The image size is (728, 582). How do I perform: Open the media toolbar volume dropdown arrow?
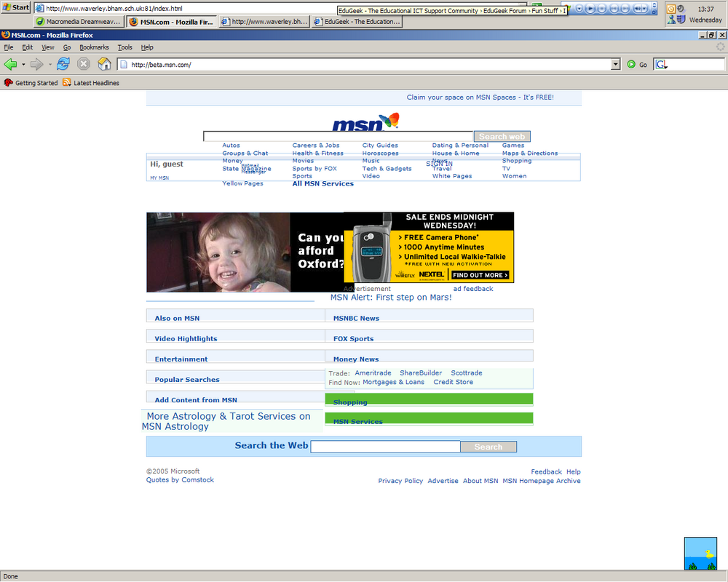click(644, 8)
